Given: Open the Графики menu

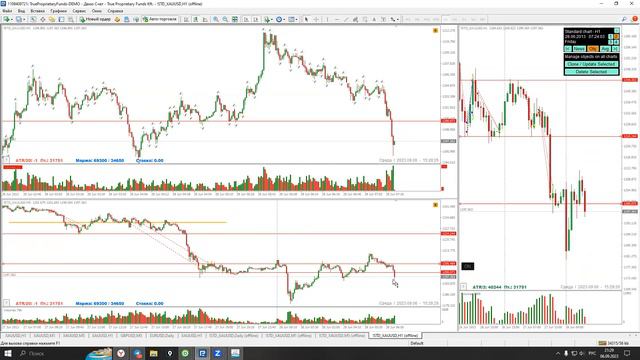Looking at the screenshot, I should (59, 11).
